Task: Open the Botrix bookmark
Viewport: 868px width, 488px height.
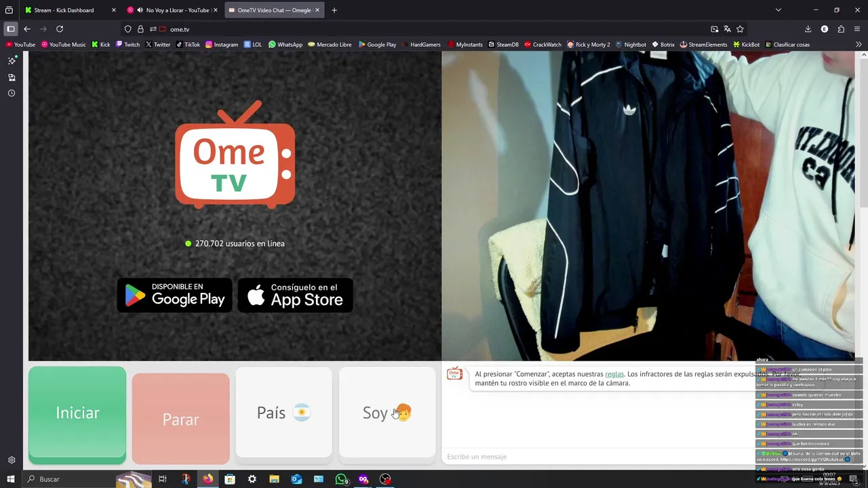Action: pyautogui.click(x=663, y=45)
